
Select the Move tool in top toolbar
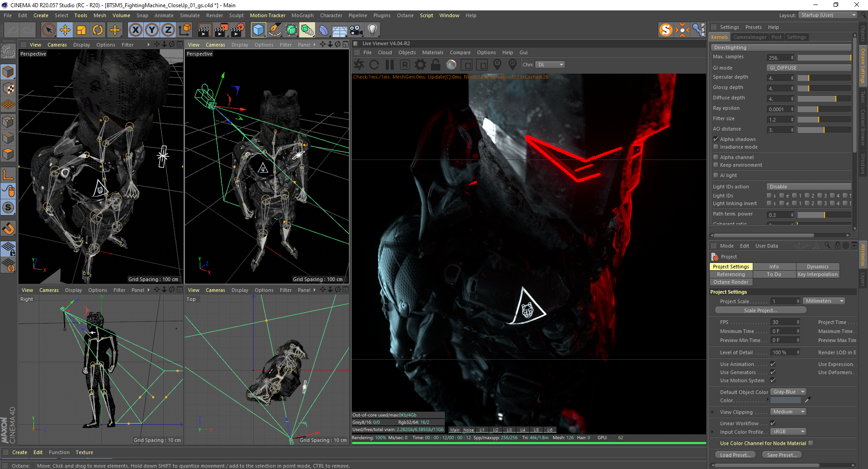(x=65, y=30)
